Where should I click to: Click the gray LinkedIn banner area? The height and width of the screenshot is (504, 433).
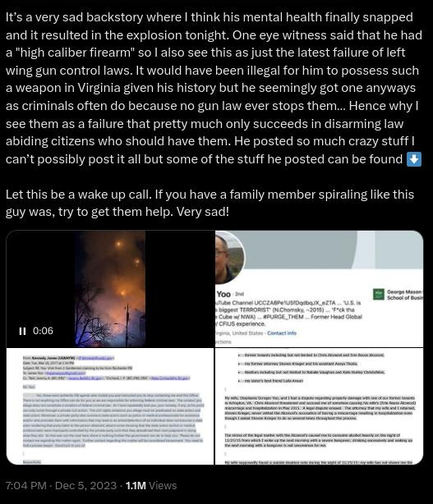[x=334, y=250]
